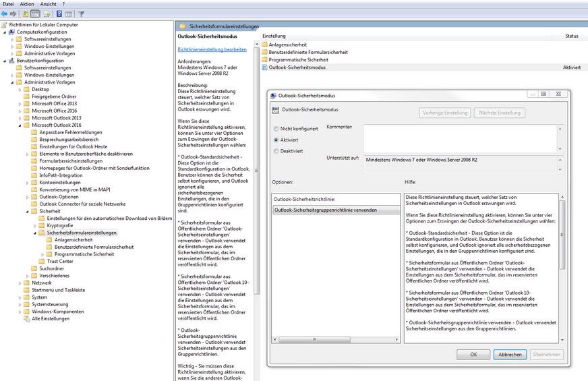Select Anpassbare Fehlermeldungen in the tree
Viewport: 588px width, 381px height.
71,132
